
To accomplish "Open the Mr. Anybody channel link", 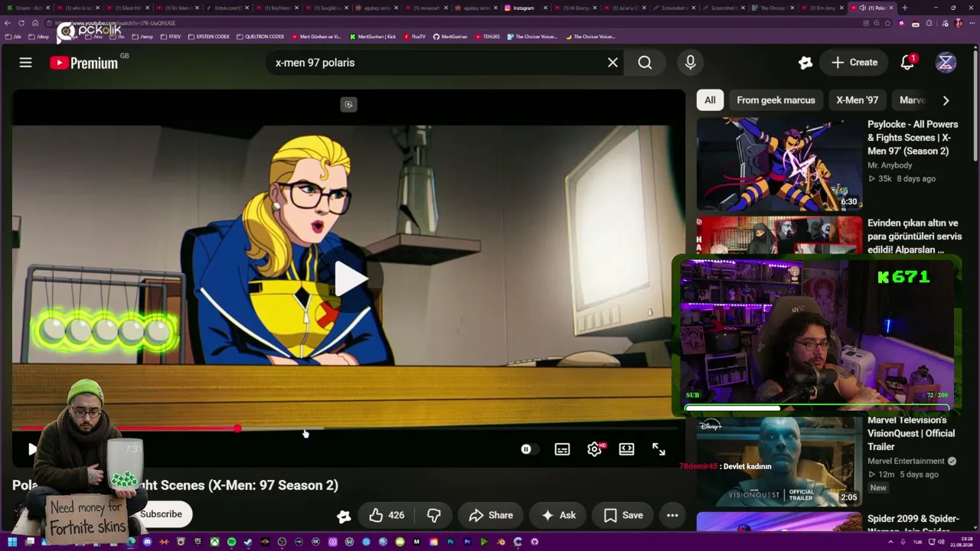I will (x=890, y=165).
